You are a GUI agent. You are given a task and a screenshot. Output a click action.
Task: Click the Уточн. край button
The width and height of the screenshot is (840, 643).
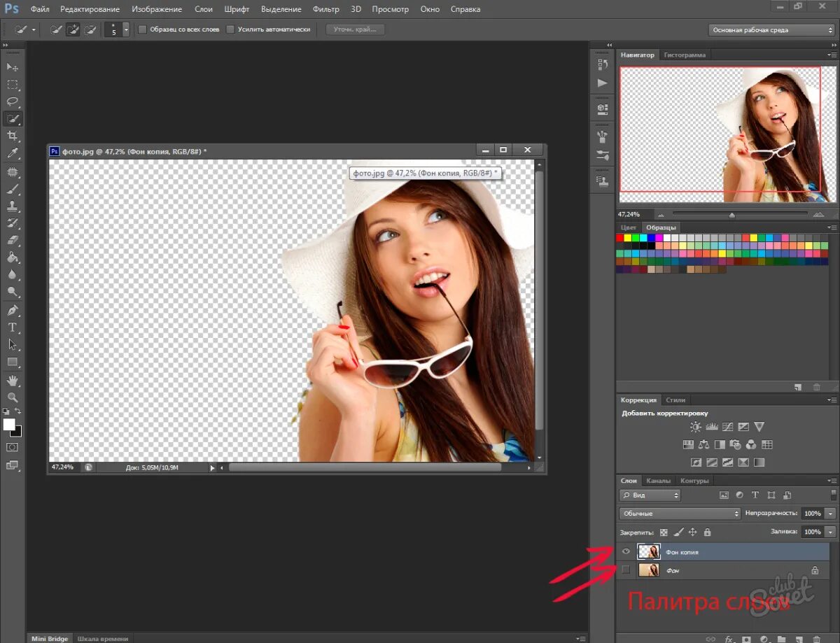pos(355,30)
